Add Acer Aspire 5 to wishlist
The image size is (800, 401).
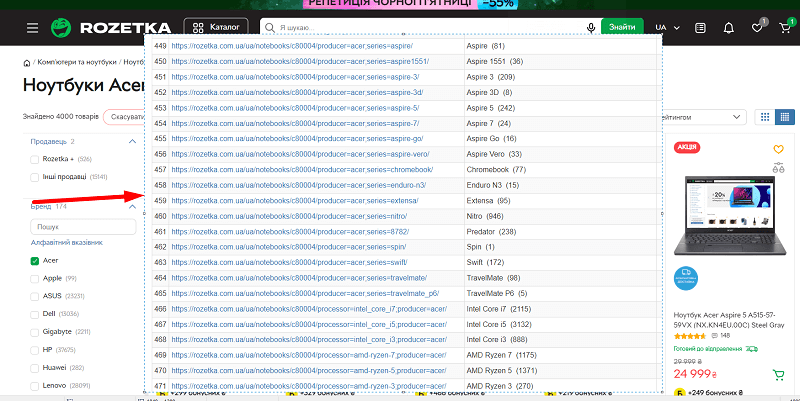pyautogui.click(x=778, y=149)
